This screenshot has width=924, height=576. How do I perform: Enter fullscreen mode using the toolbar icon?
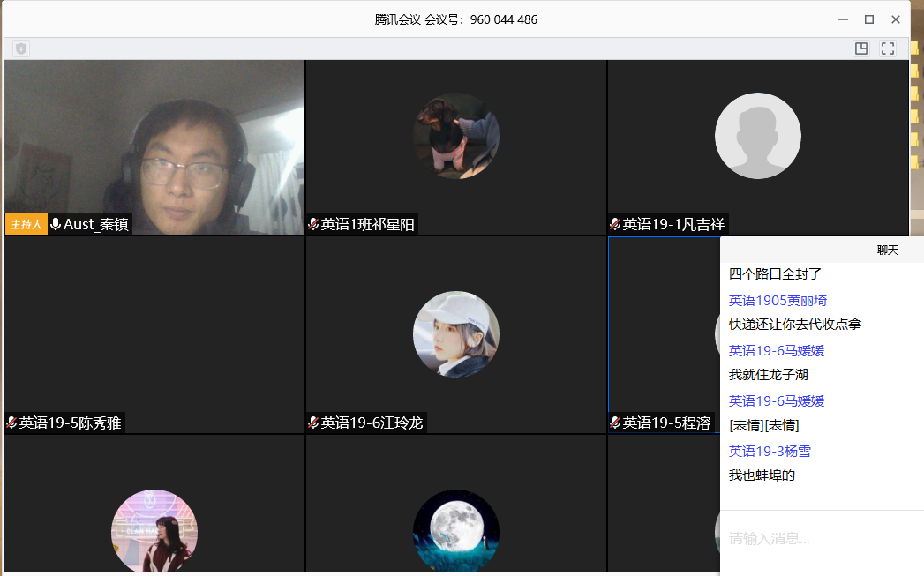click(888, 49)
